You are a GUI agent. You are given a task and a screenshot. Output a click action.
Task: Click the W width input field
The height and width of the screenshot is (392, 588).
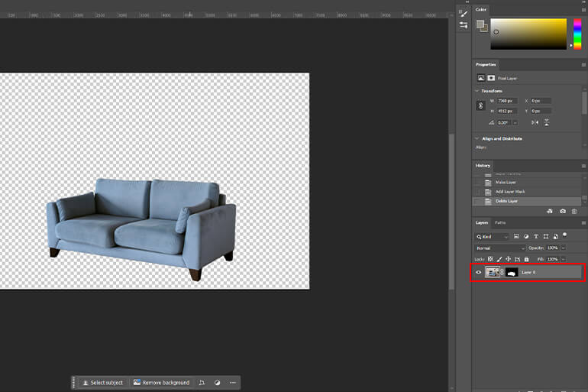[x=507, y=101]
